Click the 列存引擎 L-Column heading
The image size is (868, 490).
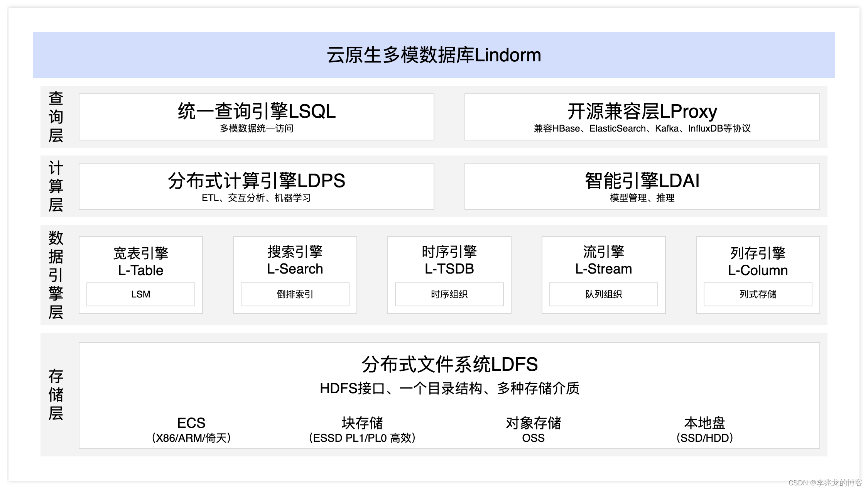click(x=758, y=262)
